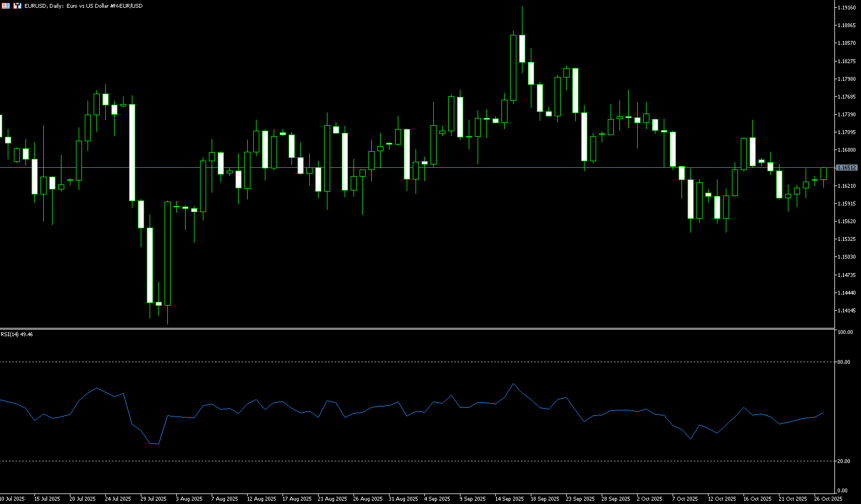The width and height of the screenshot is (861, 504).
Task: Click the RSI 100.00 scale label
Action: coord(845,332)
